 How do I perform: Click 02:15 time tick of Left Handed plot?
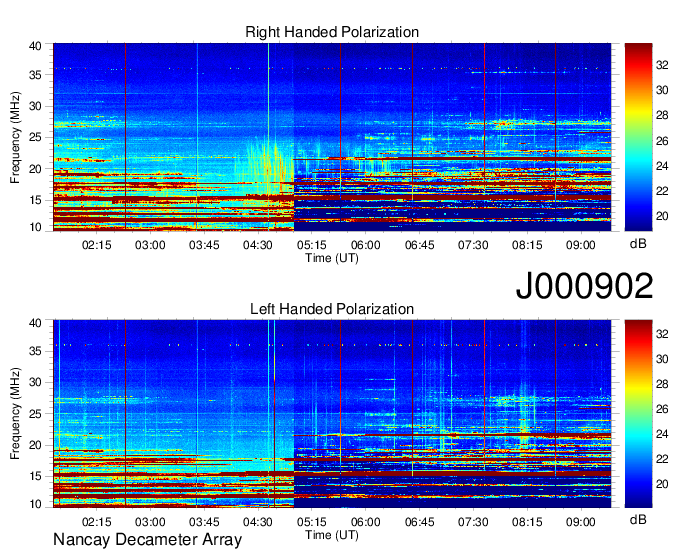click(x=96, y=522)
